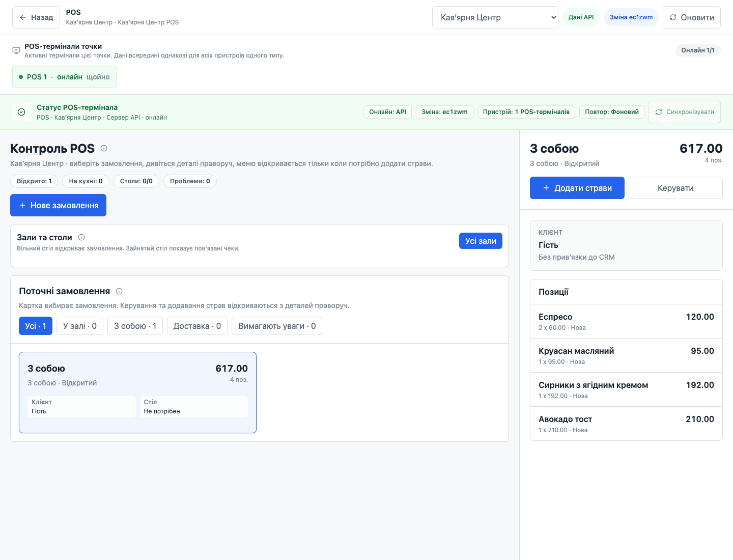Image resolution: width=733 pixels, height=560 pixels.
Task: Click the 617.00 total in the details panel
Action: (x=701, y=149)
